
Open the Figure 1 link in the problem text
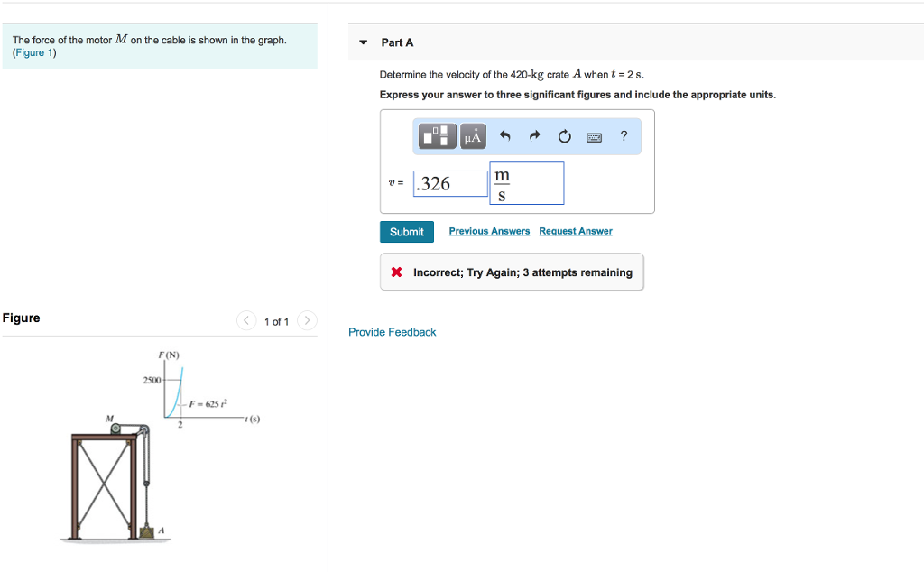pos(34,53)
